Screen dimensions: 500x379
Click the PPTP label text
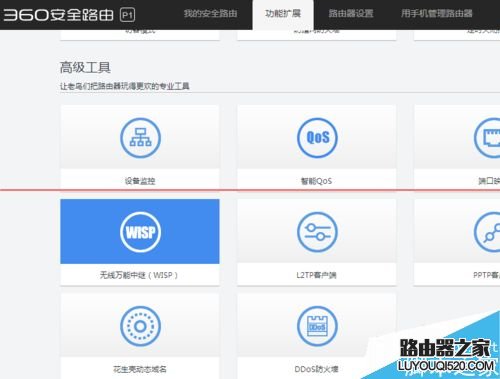click(x=486, y=275)
